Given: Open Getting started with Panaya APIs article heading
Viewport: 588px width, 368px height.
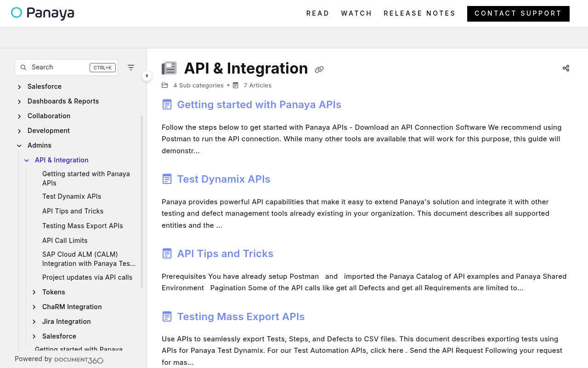Looking at the screenshot, I should [259, 104].
